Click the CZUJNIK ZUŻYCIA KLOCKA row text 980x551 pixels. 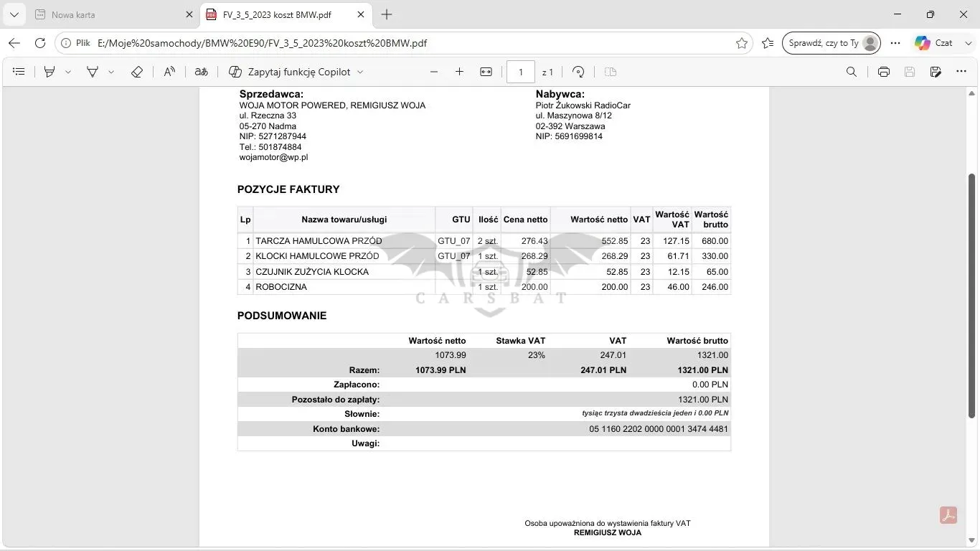point(312,272)
